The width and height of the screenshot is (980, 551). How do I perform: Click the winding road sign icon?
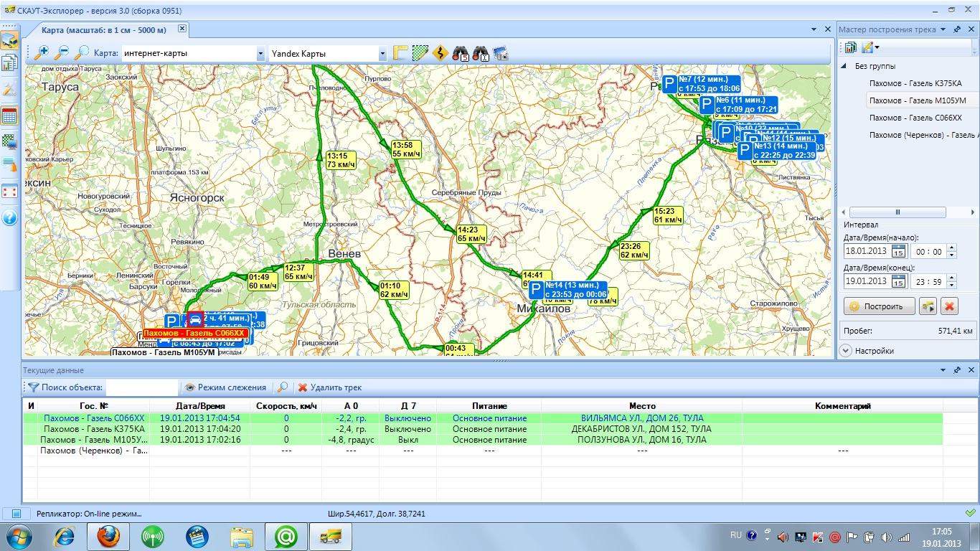pos(440,53)
